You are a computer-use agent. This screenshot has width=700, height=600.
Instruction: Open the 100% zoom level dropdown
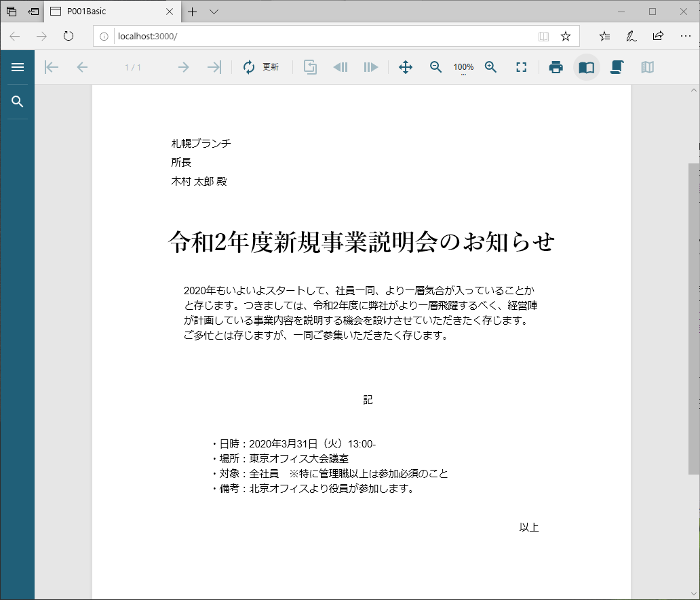click(x=463, y=68)
